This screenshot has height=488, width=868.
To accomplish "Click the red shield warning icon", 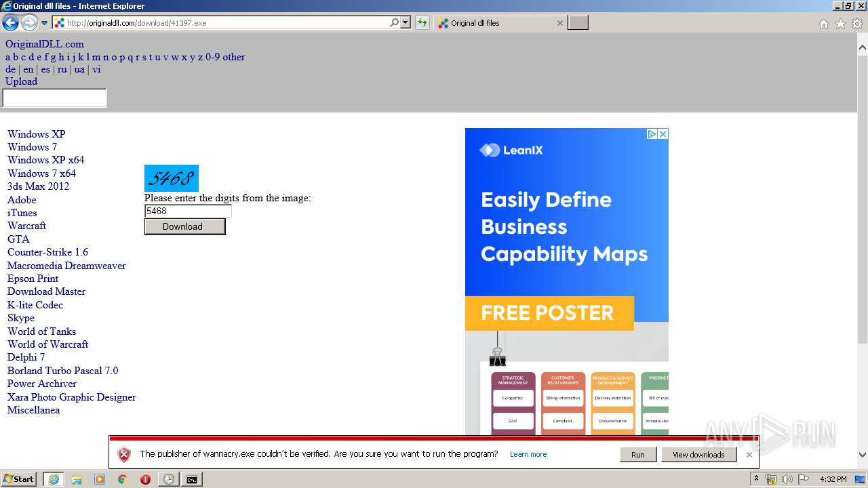I will click(x=124, y=455).
